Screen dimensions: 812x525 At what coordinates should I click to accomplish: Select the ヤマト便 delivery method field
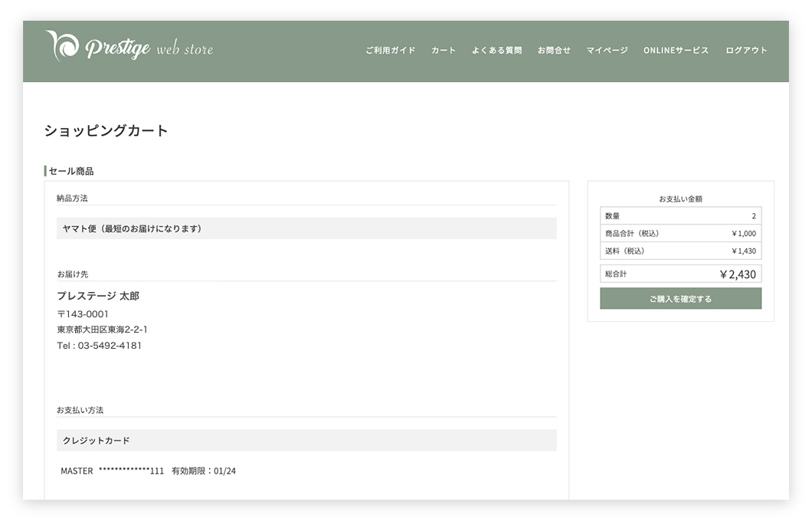click(x=306, y=228)
